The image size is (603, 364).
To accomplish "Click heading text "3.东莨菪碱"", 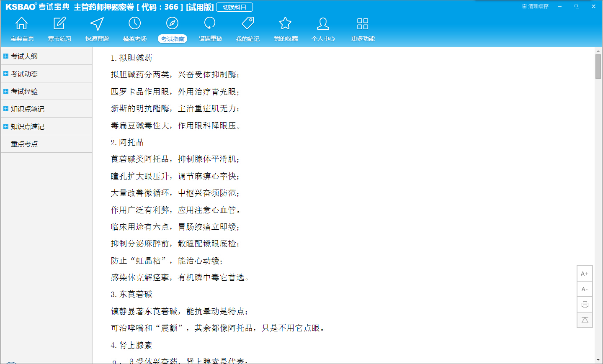I will [x=131, y=294].
